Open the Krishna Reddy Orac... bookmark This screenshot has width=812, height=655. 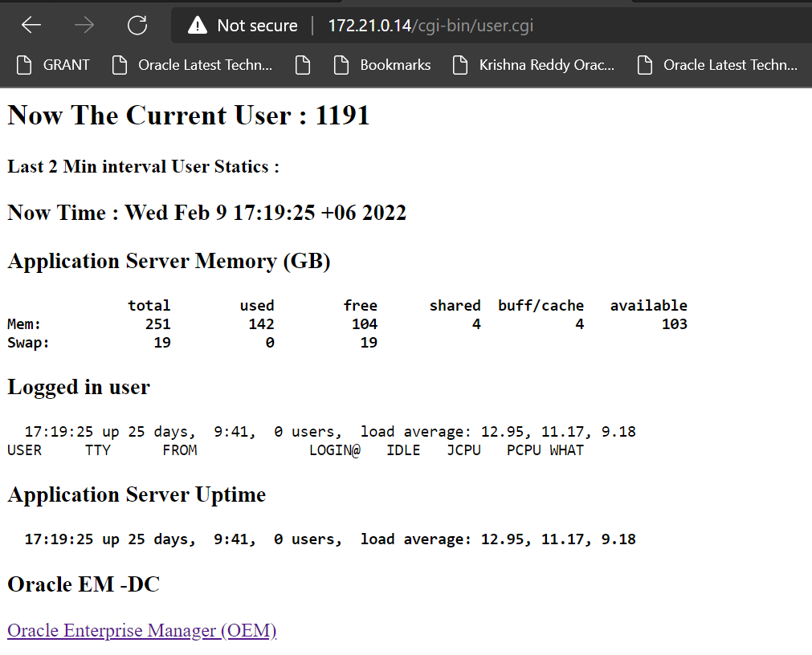pos(534,65)
